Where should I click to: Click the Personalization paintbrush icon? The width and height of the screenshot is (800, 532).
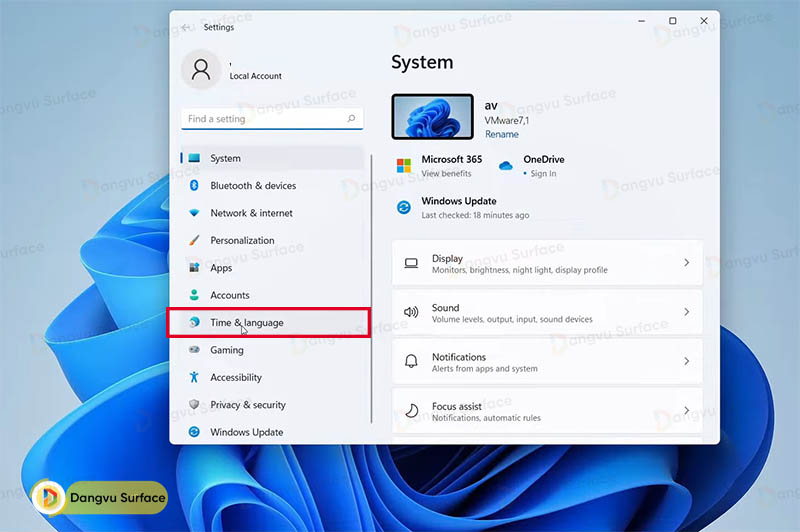194,240
